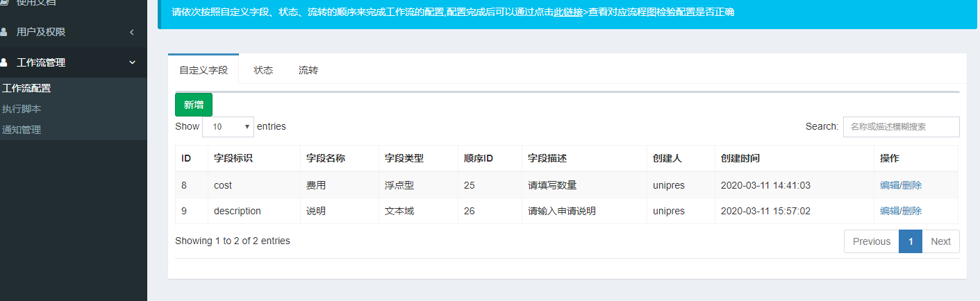This screenshot has width=980, height=301.
Task: Click the 字段名称 column header
Action: 340,159
